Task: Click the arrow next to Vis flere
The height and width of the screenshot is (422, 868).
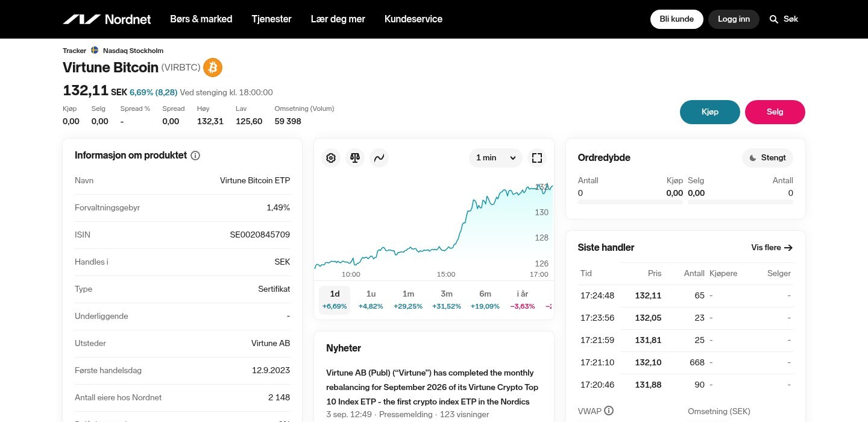Action: 788,248
